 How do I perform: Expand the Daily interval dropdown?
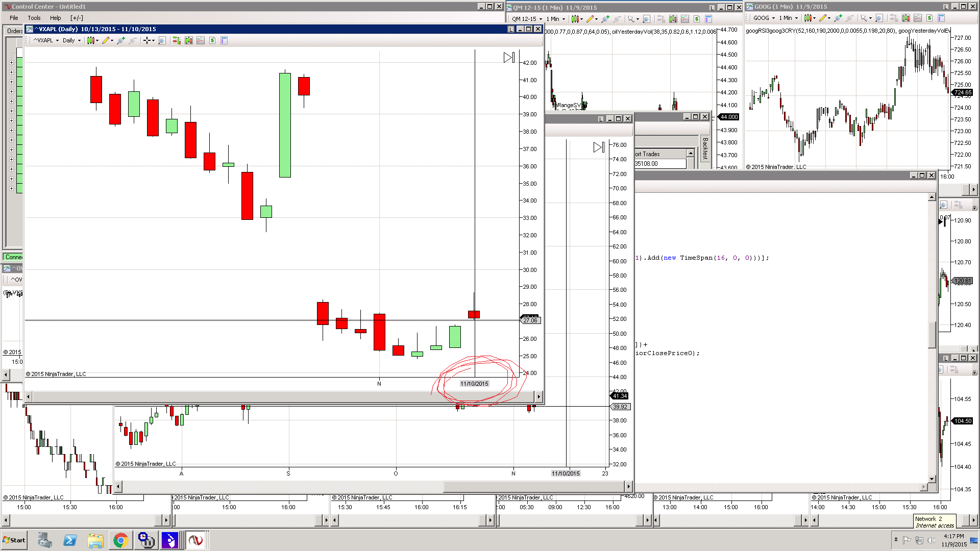[71, 40]
